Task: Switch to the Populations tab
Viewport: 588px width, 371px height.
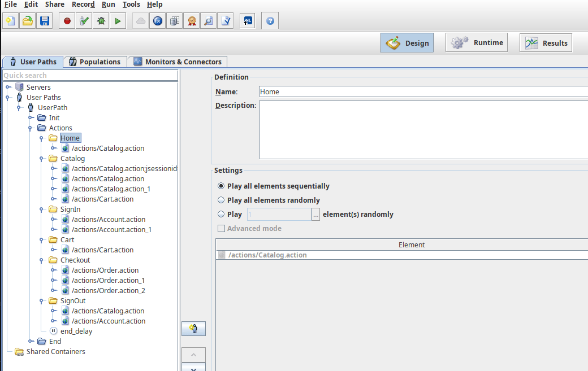Action: click(95, 62)
